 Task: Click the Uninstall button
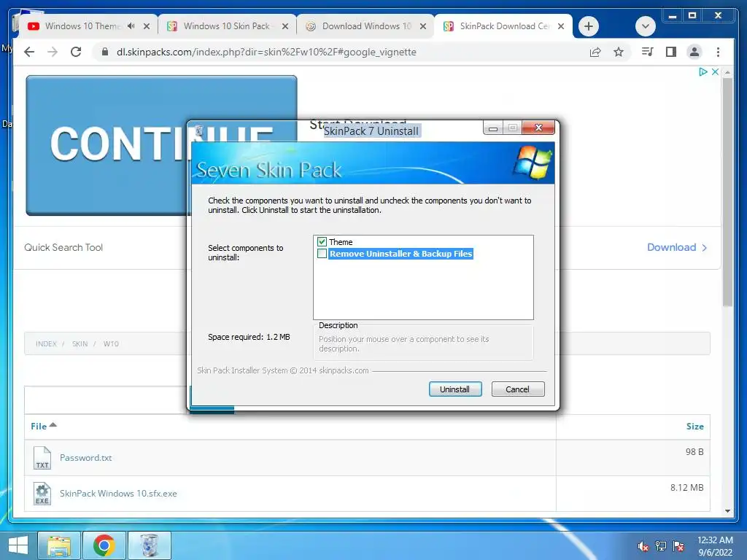[455, 389]
